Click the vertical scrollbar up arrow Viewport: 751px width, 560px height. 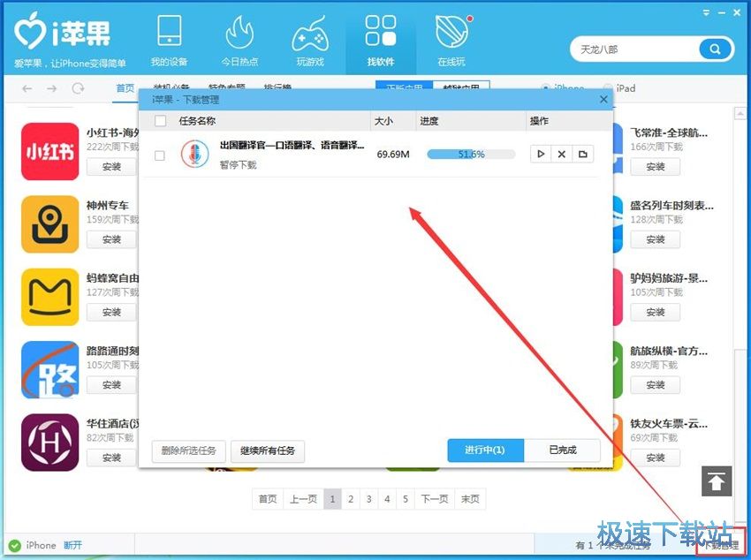click(x=740, y=114)
